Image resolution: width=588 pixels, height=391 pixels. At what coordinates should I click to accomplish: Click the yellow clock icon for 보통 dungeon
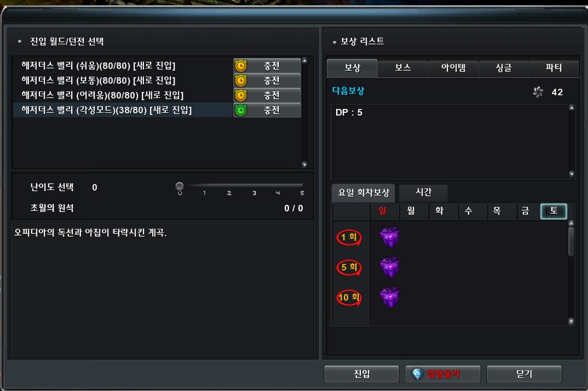tap(241, 81)
